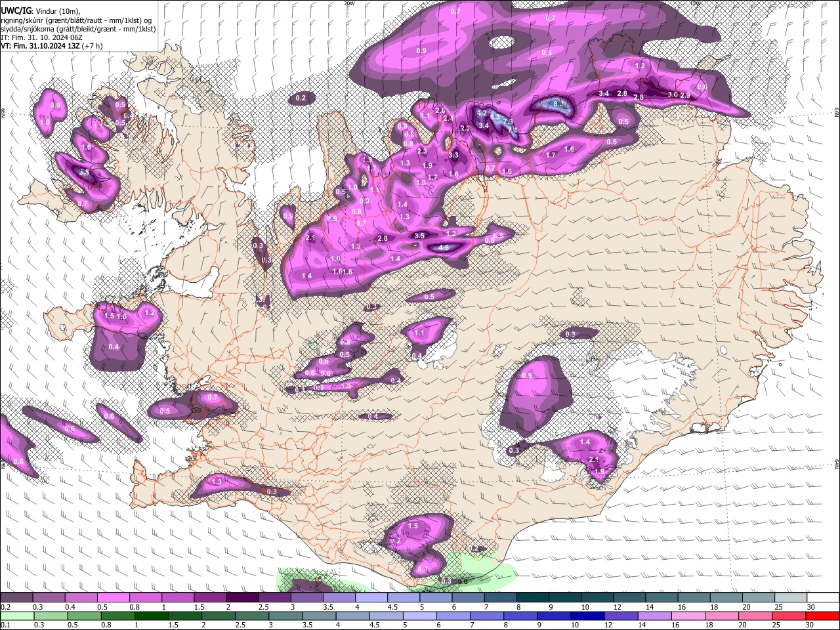This screenshot has width=840, height=630.
Task: Click the '15W' longitude label
Action: (x=696, y=3)
